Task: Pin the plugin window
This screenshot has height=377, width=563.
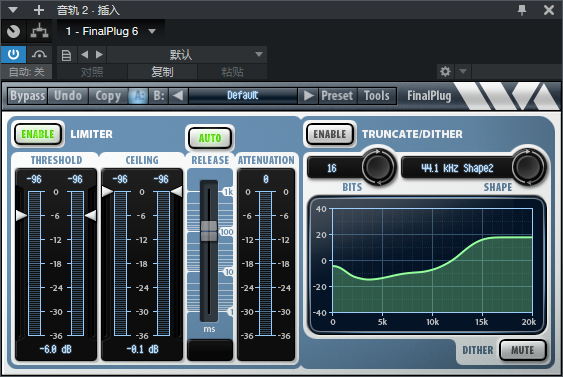Action: point(522,10)
